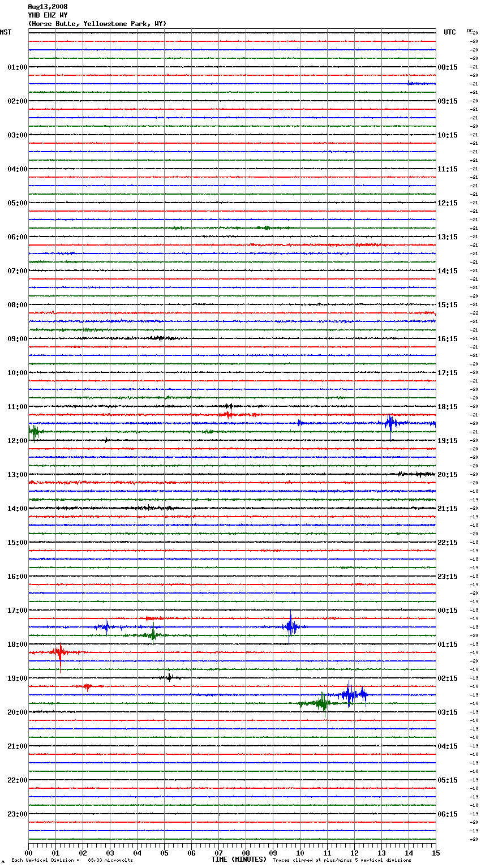This screenshot has height=868, width=481.
Task: Select the 11:00 MST row label
Action: 17,407
